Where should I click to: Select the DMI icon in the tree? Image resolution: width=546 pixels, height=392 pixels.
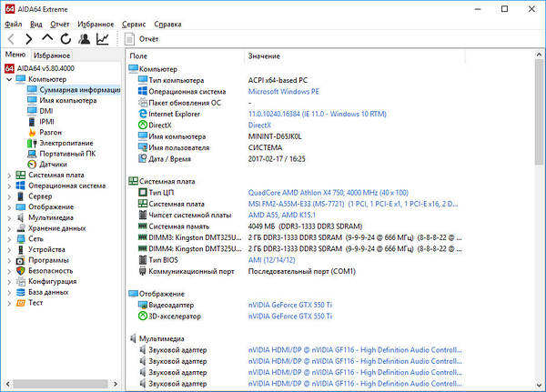32,111
